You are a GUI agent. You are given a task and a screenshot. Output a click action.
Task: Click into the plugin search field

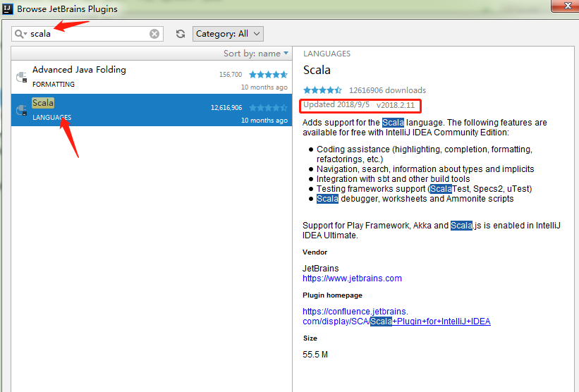[x=89, y=34]
